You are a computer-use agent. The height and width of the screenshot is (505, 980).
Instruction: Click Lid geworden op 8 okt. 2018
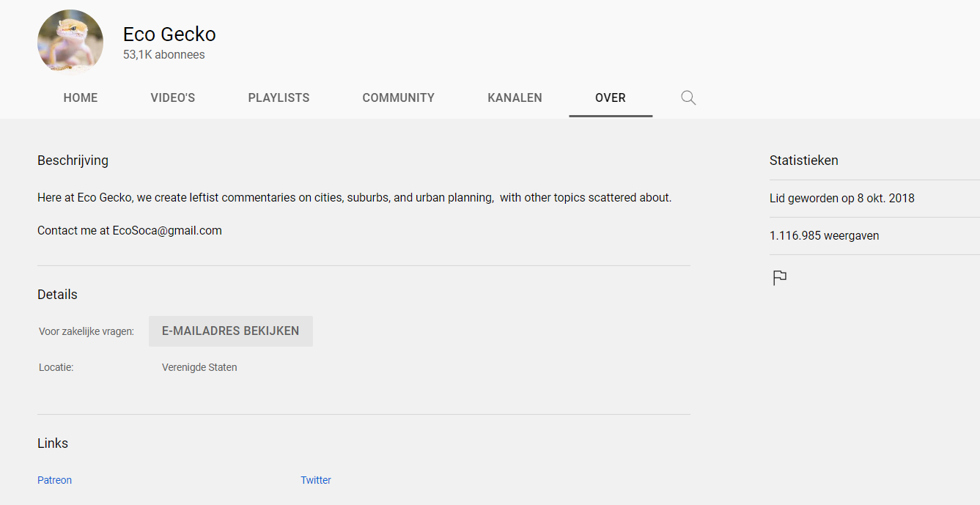coord(842,199)
